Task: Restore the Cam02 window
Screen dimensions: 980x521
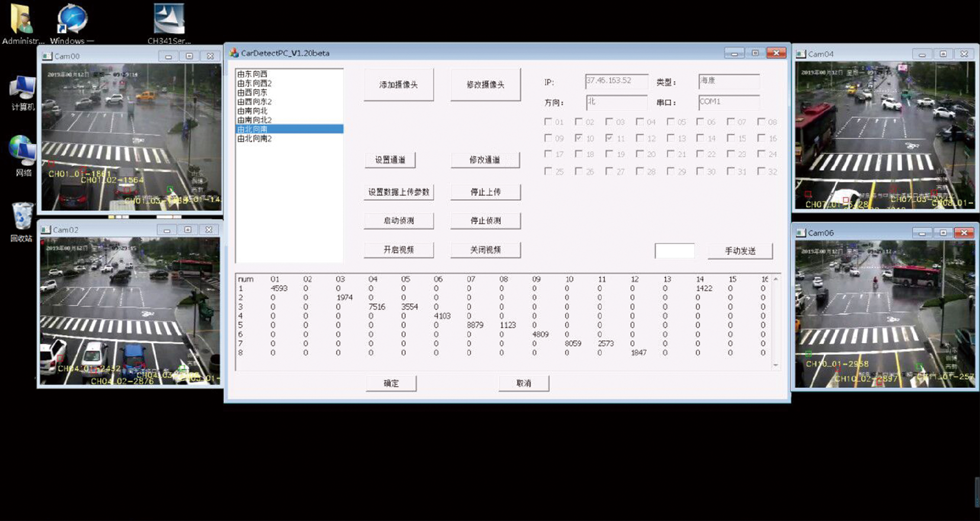Action: [x=187, y=229]
